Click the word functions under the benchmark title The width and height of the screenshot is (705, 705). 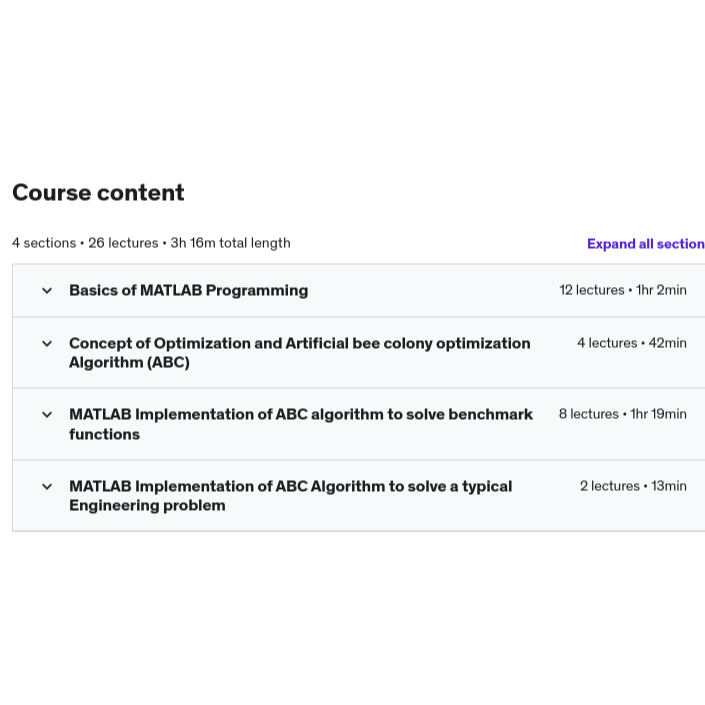click(104, 434)
